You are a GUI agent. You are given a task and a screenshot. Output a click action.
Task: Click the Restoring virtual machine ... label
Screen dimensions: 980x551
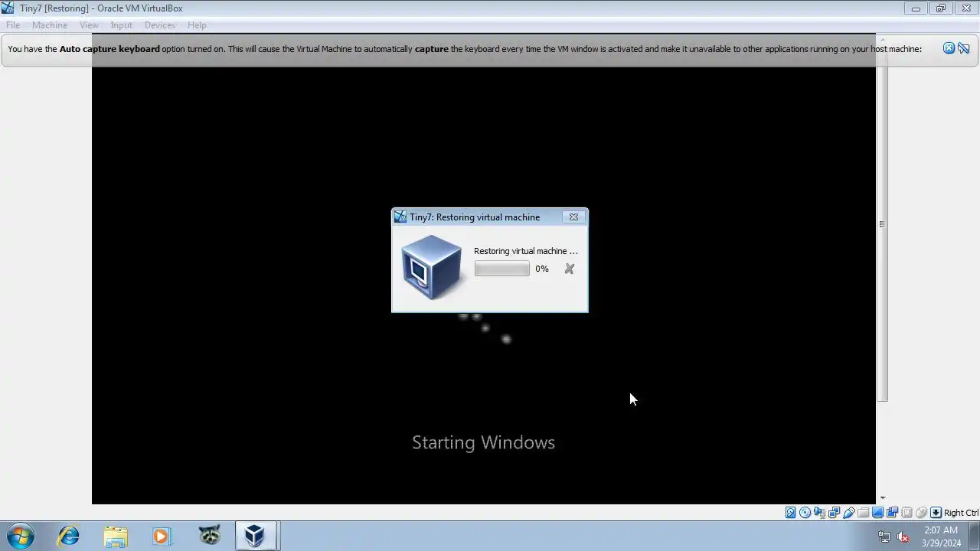(526, 251)
